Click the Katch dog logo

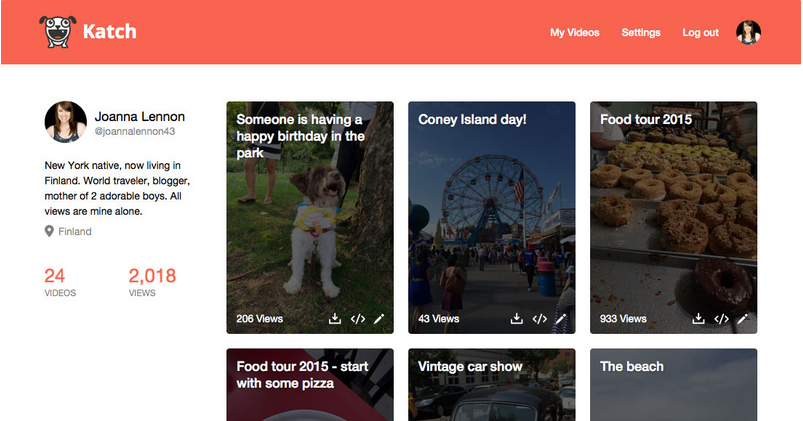(58, 32)
